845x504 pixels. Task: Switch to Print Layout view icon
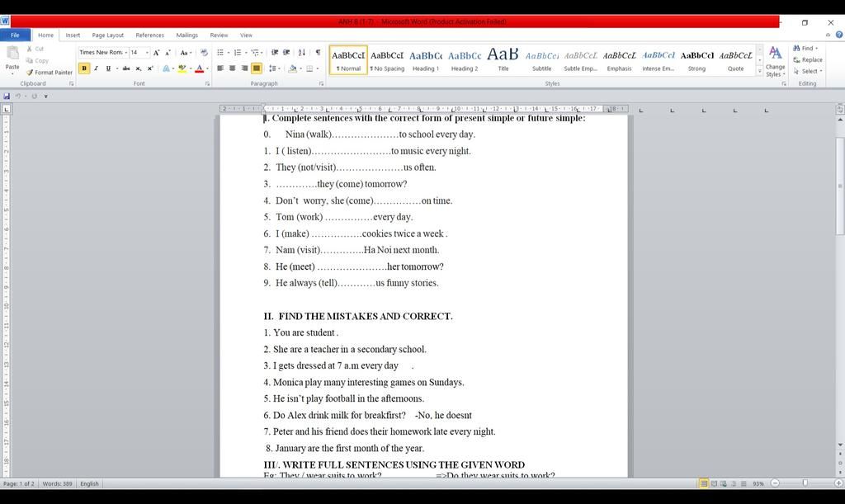tap(703, 483)
